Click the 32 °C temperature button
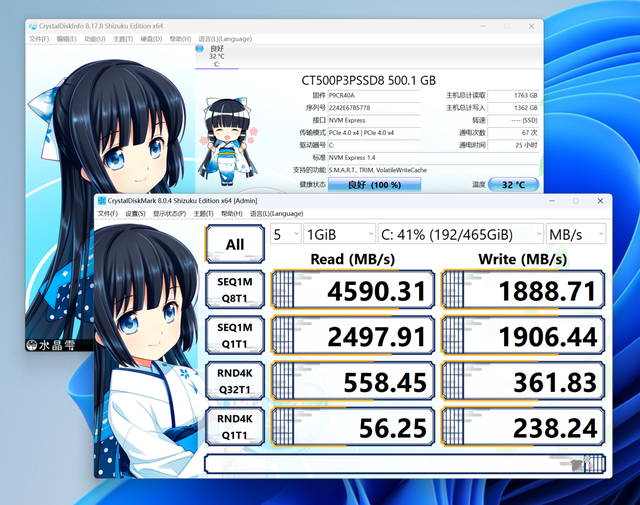This screenshot has height=505, width=640. 513,185
